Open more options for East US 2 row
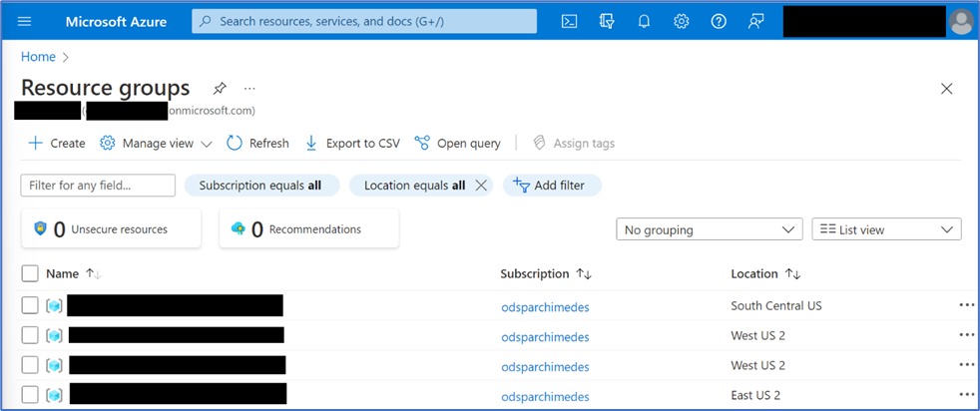Image resolution: width=980 pixels, height=411 pixels. [x=966, y=395]
